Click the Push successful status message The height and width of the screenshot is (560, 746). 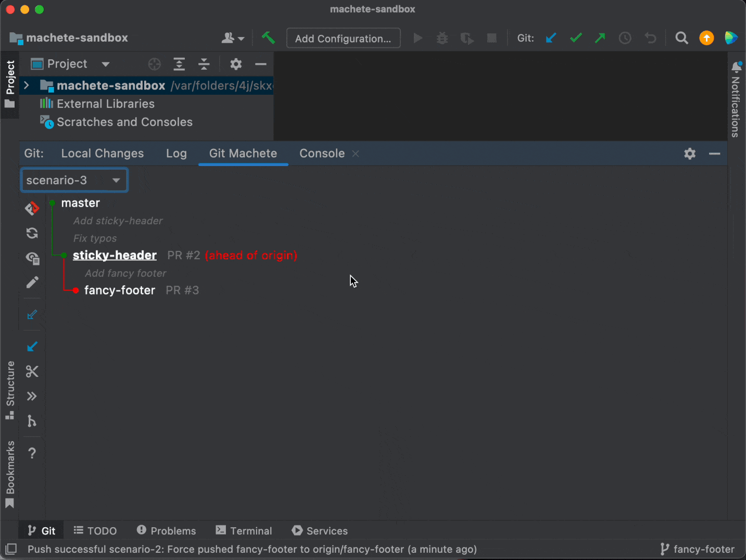(252, 549)
